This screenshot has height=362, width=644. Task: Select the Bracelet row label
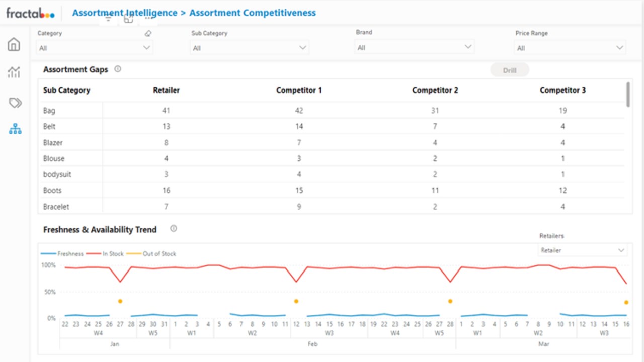(56, 207)
